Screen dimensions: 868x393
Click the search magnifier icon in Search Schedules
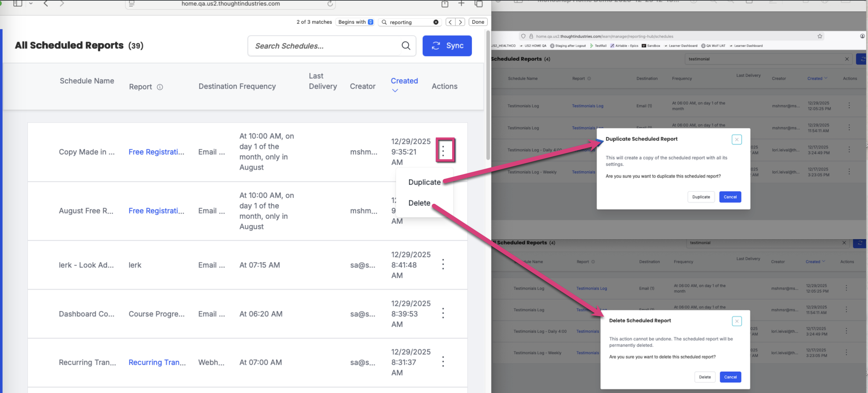point(406,45)
